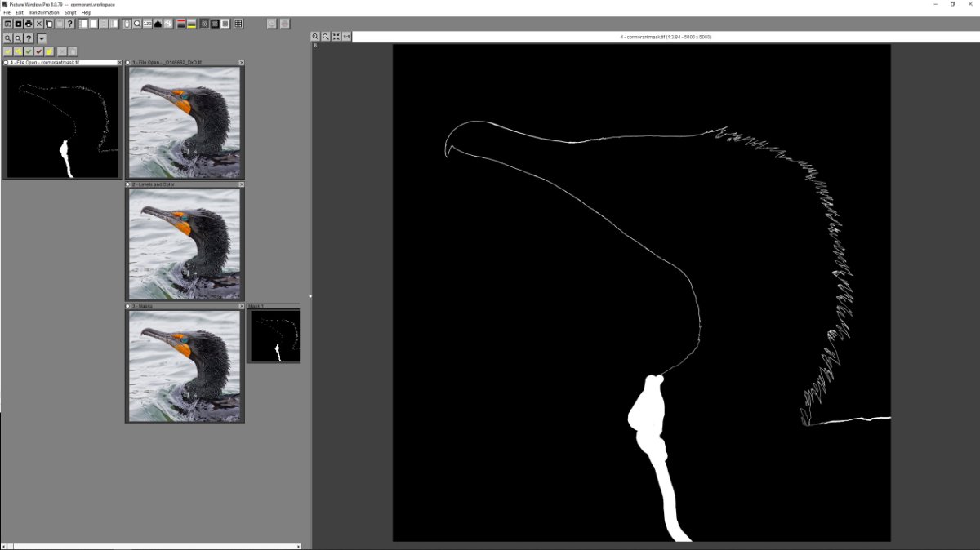Click the duplicate image icon on the main toolbar
Image resolution: width=980 pixels, height=550 pixels.
[x=48, y=22]
